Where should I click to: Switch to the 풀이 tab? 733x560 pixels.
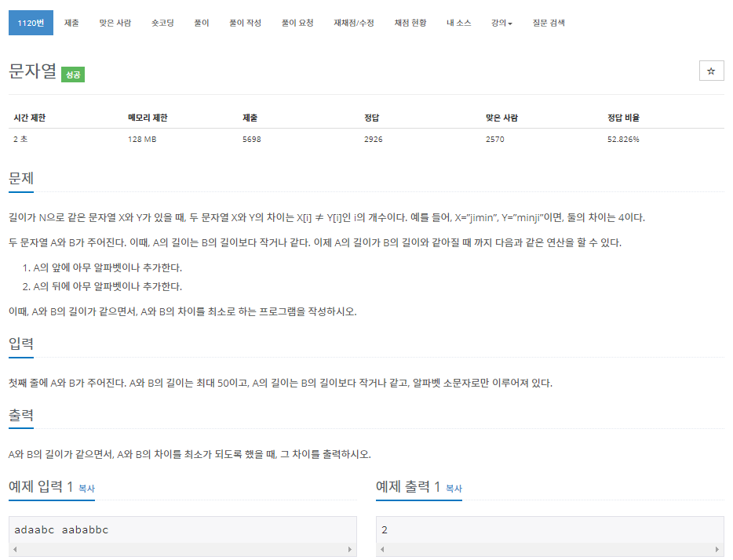[202, 23]
